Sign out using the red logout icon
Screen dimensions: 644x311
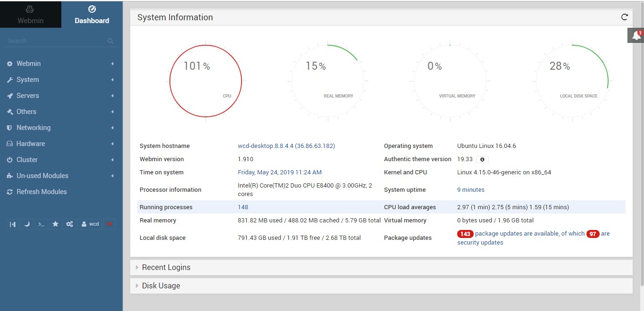point(109,224)
